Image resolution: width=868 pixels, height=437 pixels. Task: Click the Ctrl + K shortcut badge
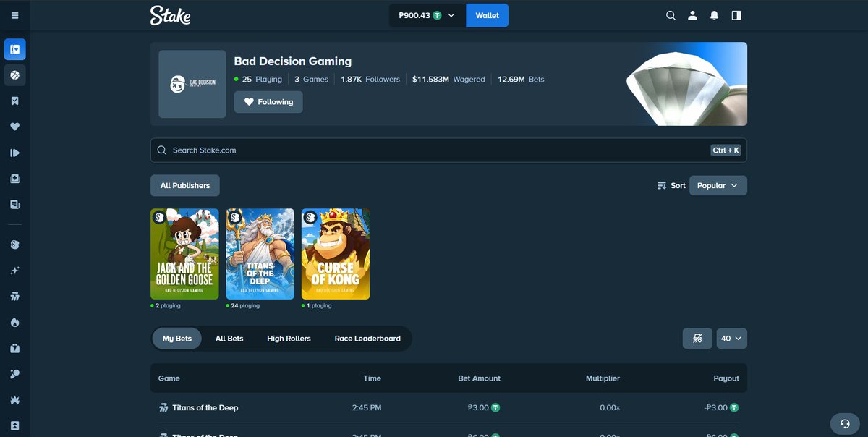[x=726, y=150]
